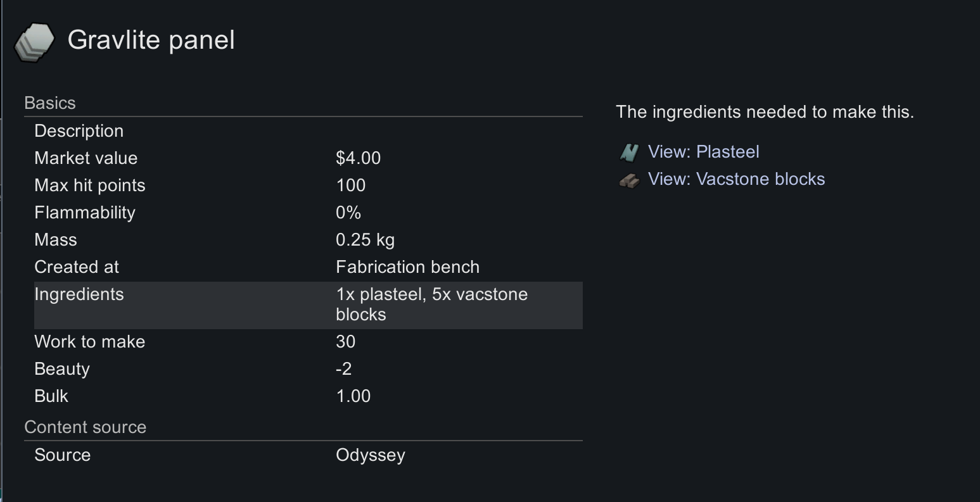Select the Work to make row
Viewport: 980px width, 502px height.
click(x=308, y=342)
